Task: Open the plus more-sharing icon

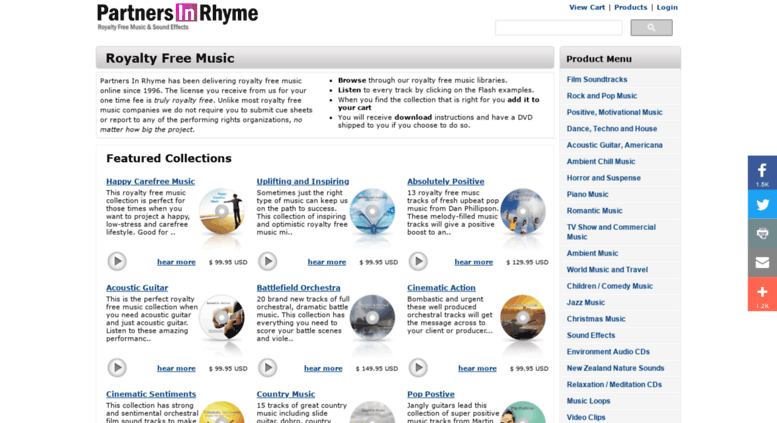Action: pyautogui.click(x=762, y=294)
